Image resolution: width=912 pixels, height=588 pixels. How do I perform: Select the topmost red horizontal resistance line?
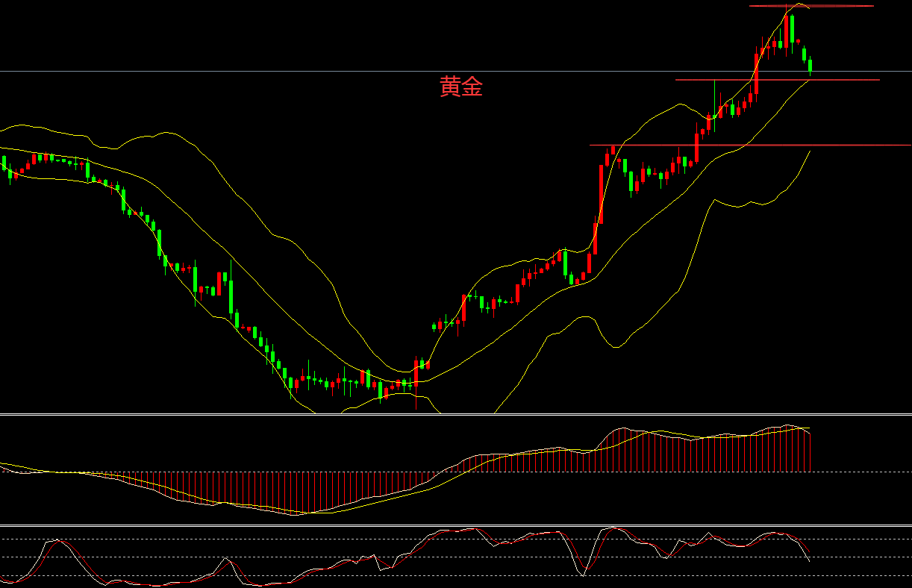[x=811, y=6]
